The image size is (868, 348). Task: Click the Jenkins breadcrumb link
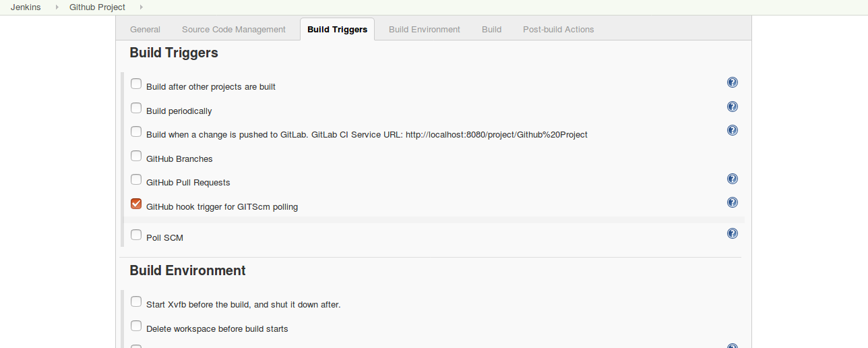point(26,7)
